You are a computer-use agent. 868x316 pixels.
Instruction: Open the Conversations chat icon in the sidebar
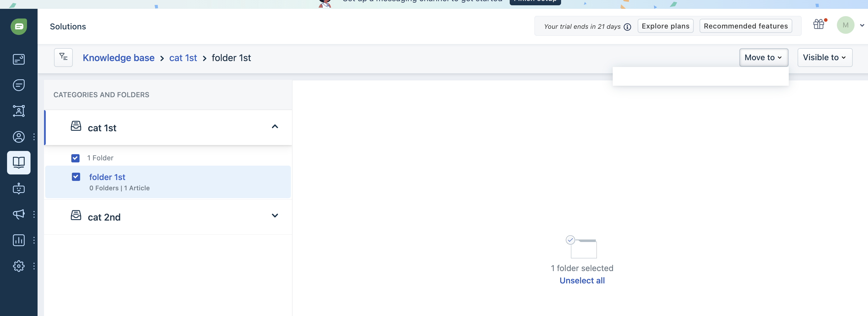(19, 85)
